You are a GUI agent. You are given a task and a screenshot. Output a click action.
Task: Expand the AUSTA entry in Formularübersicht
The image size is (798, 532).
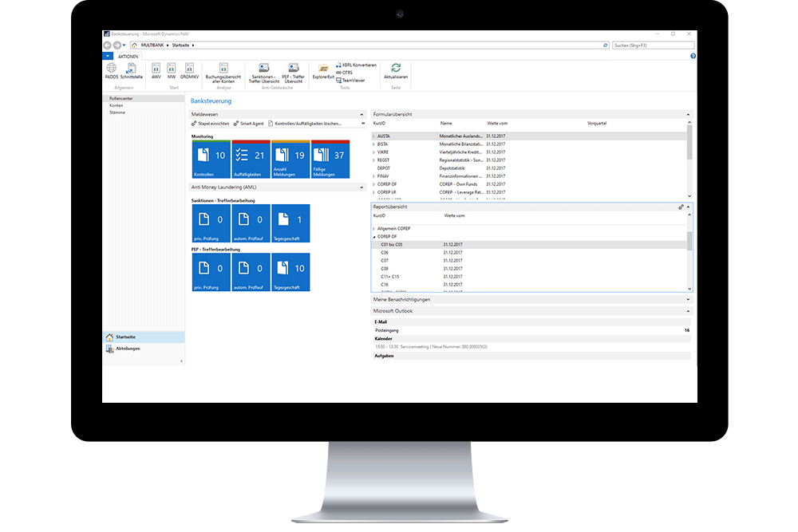pyautogui.click(x=373, y=136)
